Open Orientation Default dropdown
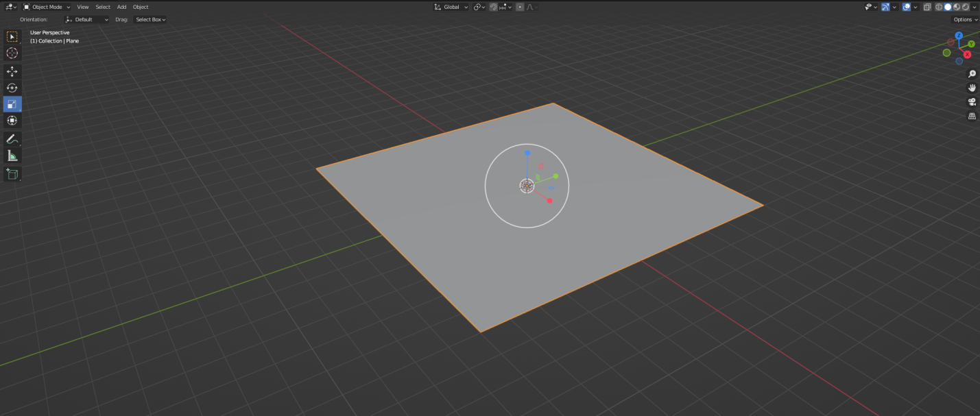This screenshot has width=980, height=416. 87,20
